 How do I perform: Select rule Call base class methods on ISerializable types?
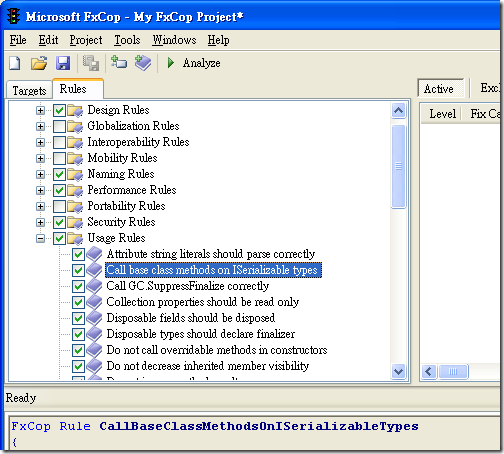[214, 270]
